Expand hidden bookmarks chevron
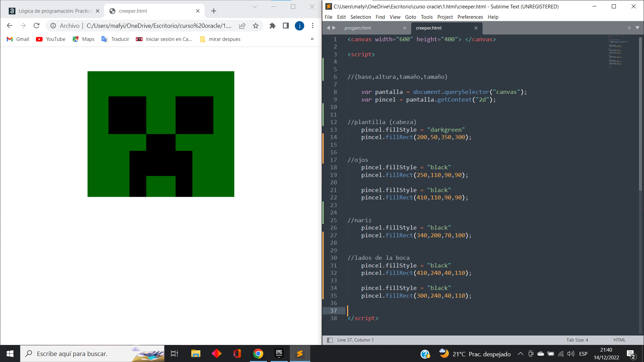 pos(312,39)
